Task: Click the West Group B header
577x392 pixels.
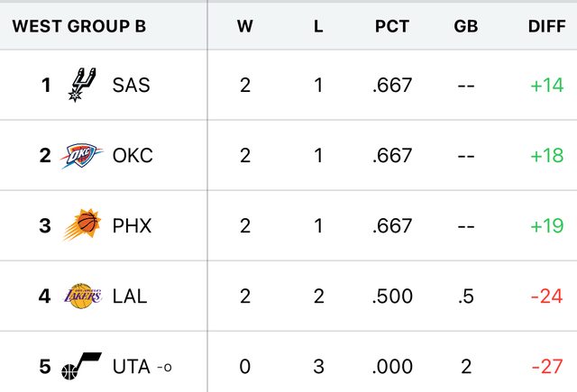Action: click(78, 25)
